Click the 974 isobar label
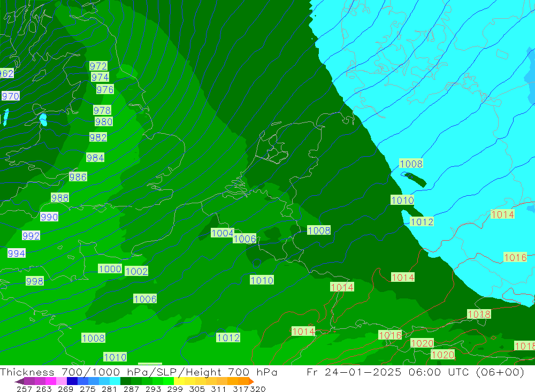Viewport: 535px width, 392px height. click(x=100, y=78)
